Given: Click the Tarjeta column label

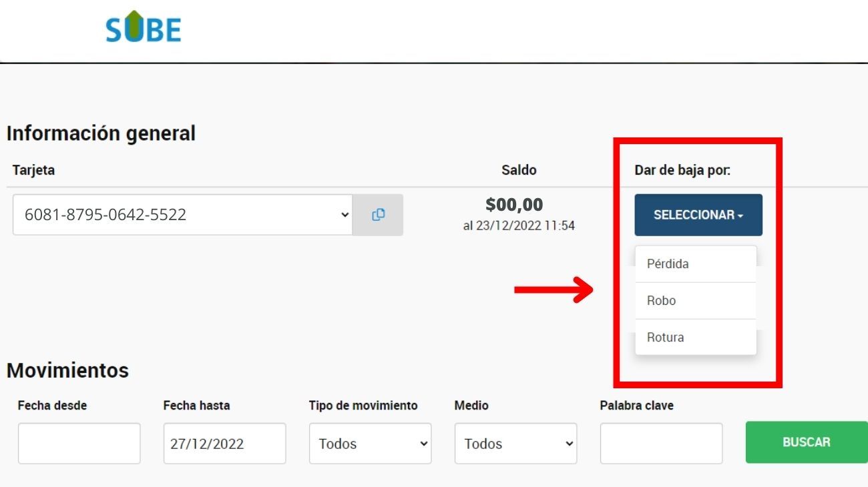Looking at the screenshot, I should point(33,170).
